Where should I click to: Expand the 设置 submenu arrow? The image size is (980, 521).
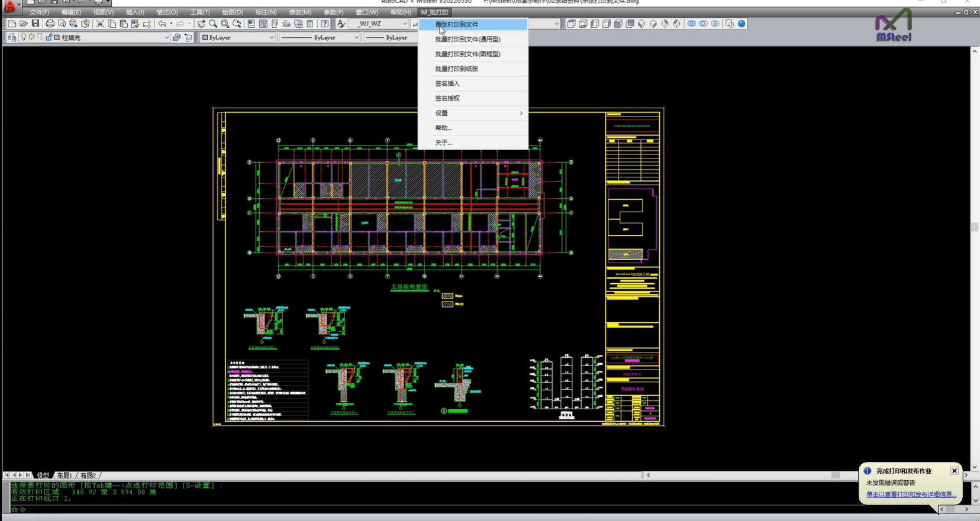click(x=521, y=113)
